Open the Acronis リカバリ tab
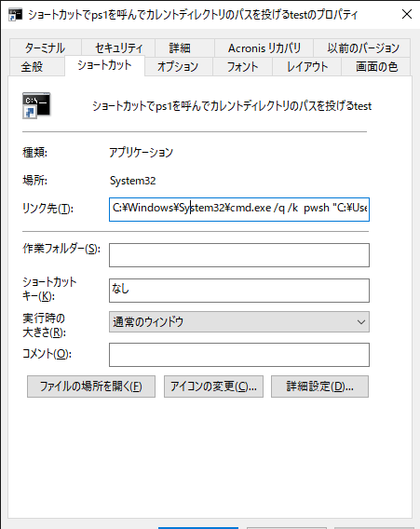Screen dimensions: 420x529 264,47
